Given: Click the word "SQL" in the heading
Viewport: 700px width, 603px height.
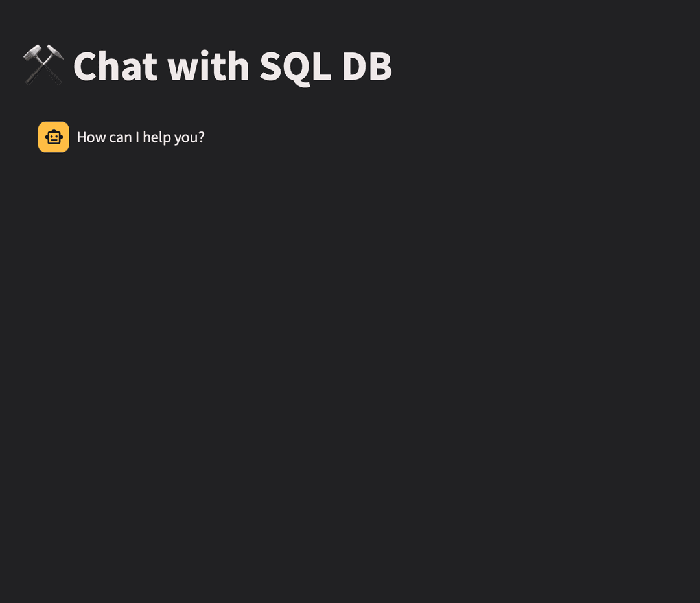Looking at the screenshot, I should click(x=295, y=67).
